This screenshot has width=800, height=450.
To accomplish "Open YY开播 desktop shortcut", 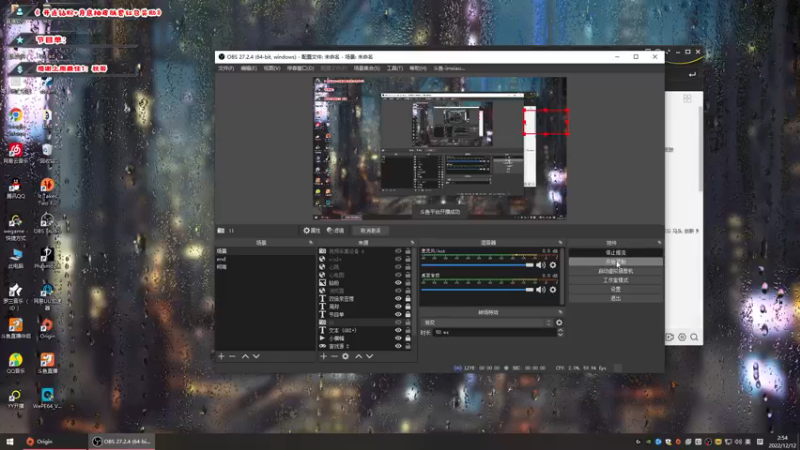I will (x=15, y=398).
